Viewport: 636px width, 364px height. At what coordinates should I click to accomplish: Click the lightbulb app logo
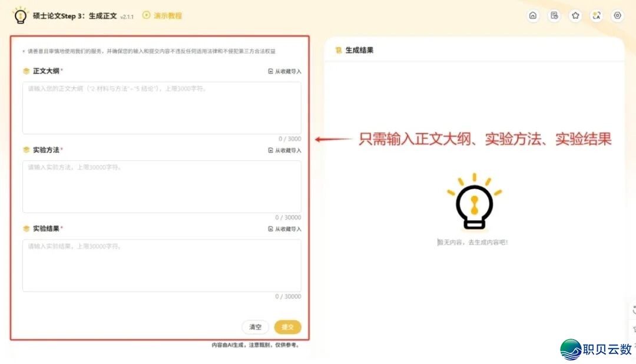[20, 16]
